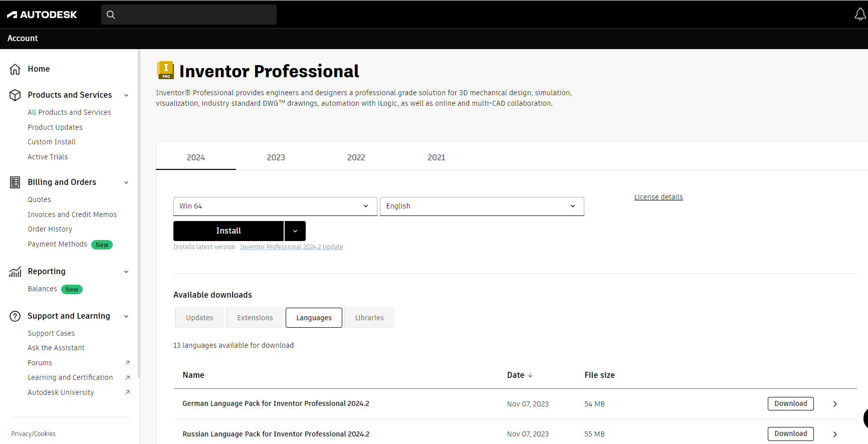This screenshot has height=444, width=868.
Task: Click the Reporting chart icon
Action: (x=15, y=272)
